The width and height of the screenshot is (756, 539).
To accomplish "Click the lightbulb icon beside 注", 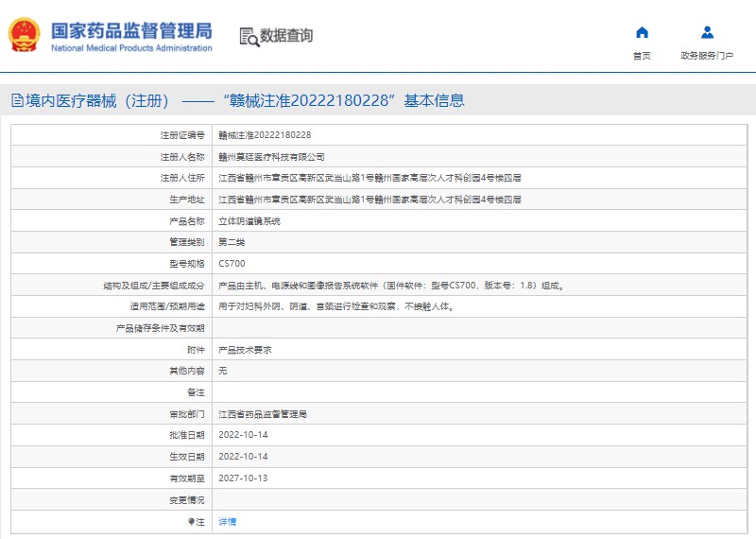I will click(x=191, y=521).
